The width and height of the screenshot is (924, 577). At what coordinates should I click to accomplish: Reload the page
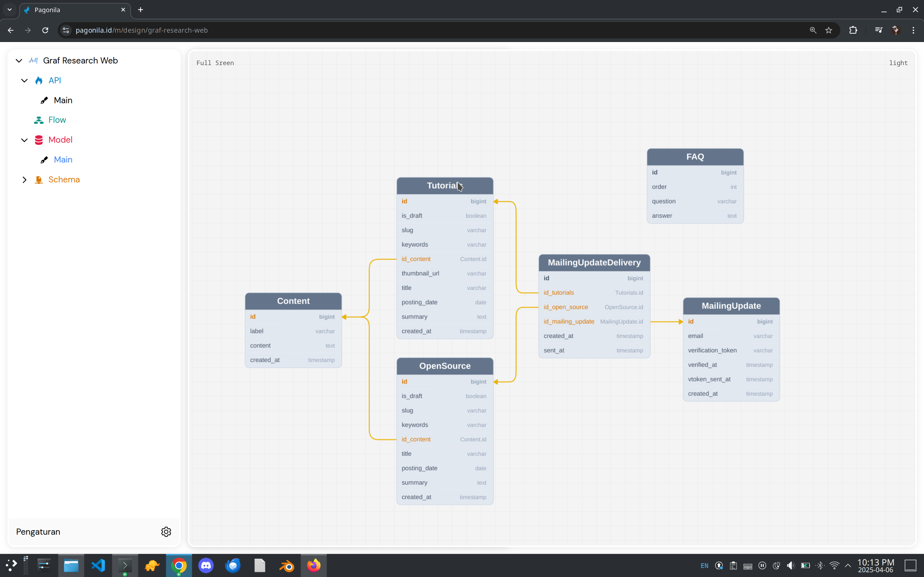pos(45,30)
